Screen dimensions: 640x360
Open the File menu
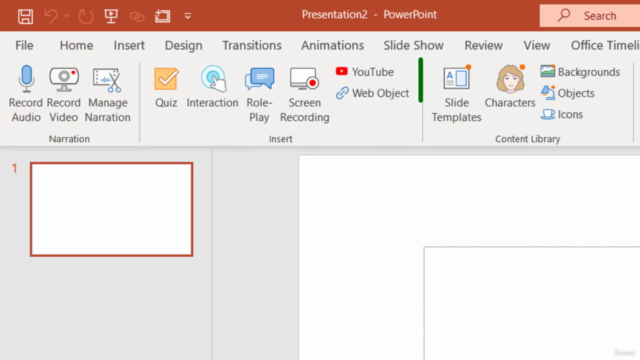pos(24,45)
